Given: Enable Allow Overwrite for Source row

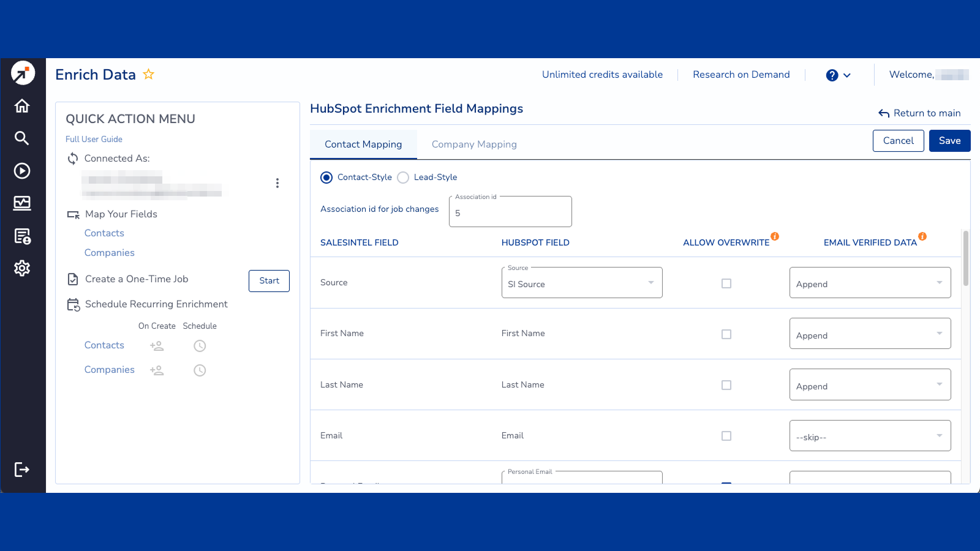Looking at the screenshot, I should tap(726, 283).
